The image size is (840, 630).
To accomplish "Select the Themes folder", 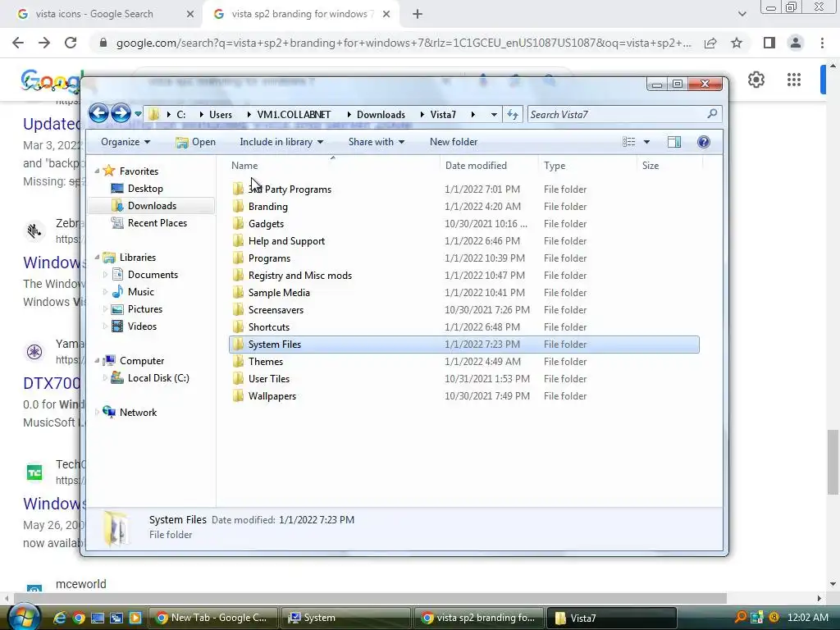I will (464, 361).
